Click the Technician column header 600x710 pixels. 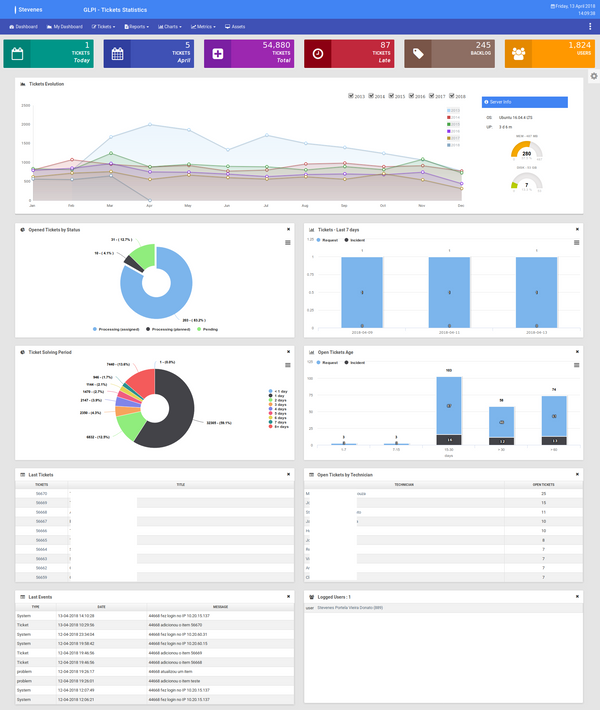click(x=404, y=485)
